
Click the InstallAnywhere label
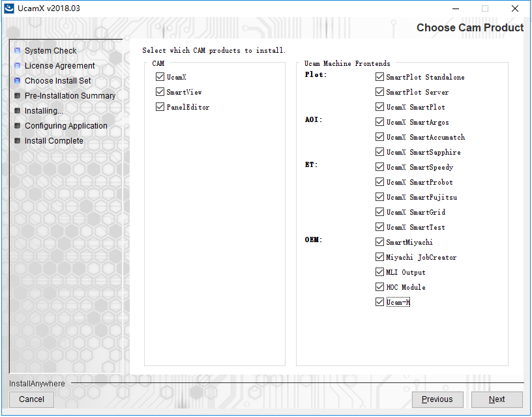[x=37, y=383]
